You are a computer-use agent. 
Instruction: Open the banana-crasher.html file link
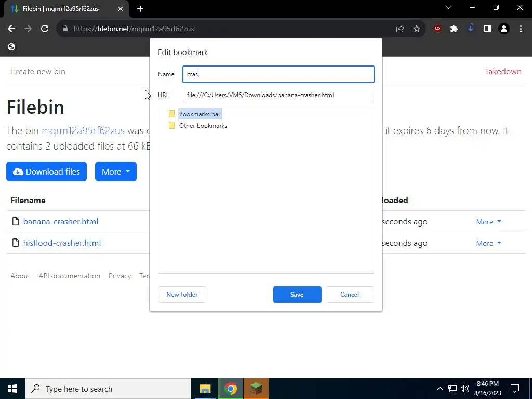(61, 221)
